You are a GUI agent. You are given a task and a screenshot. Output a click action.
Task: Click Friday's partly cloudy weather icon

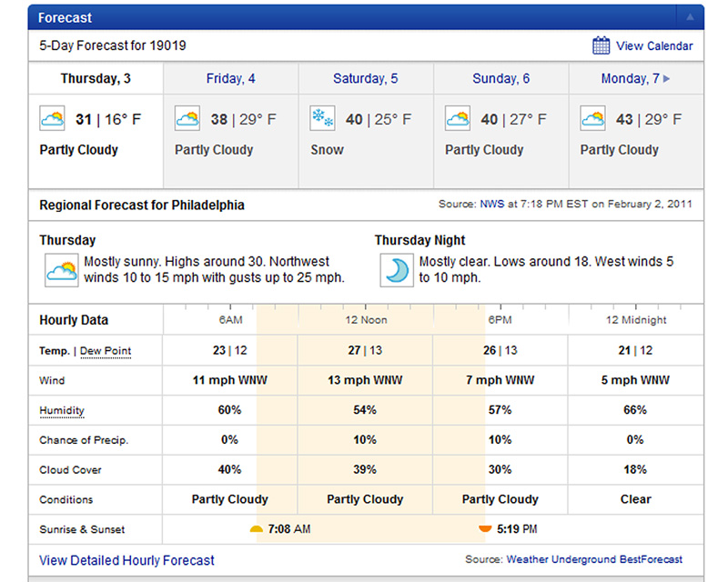[x=187, y=119]
